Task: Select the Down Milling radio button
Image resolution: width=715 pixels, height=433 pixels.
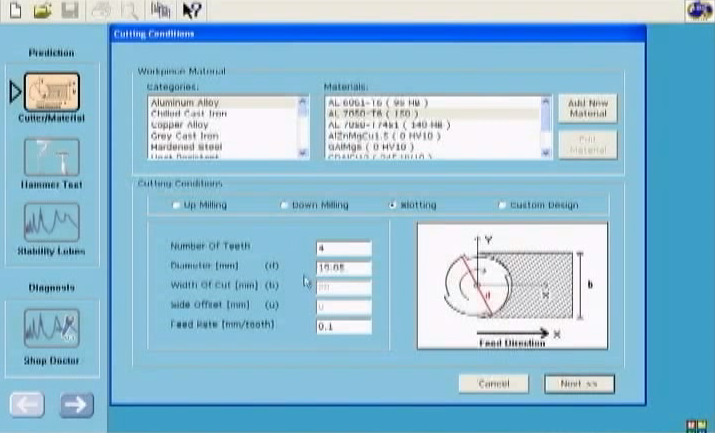Action: point(284,205)
